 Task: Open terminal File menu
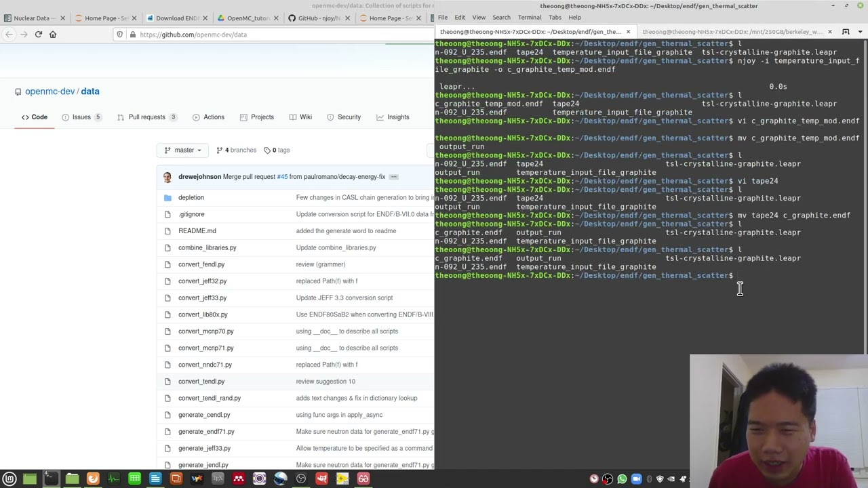443,18
